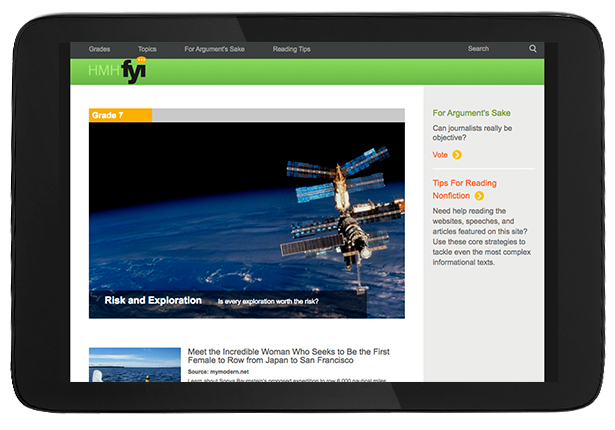The width and height of the screenshot is (615, 430).
Task: Open the HMH fyi logo home link
Action: tap(117, 71)
